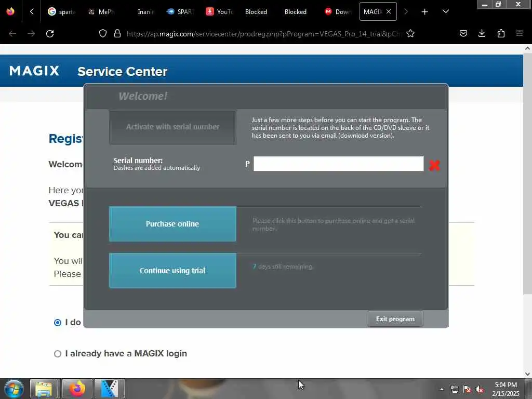This screenshot has width=532, height=399.
Task: Click the muted volume tray icon
Action: pos(480,389)
